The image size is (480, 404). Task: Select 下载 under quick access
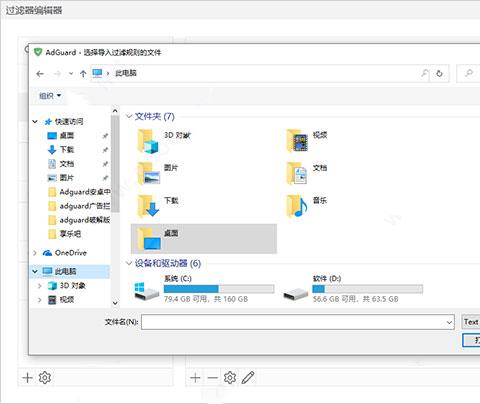pyautogui.click(x=67, y=149)
